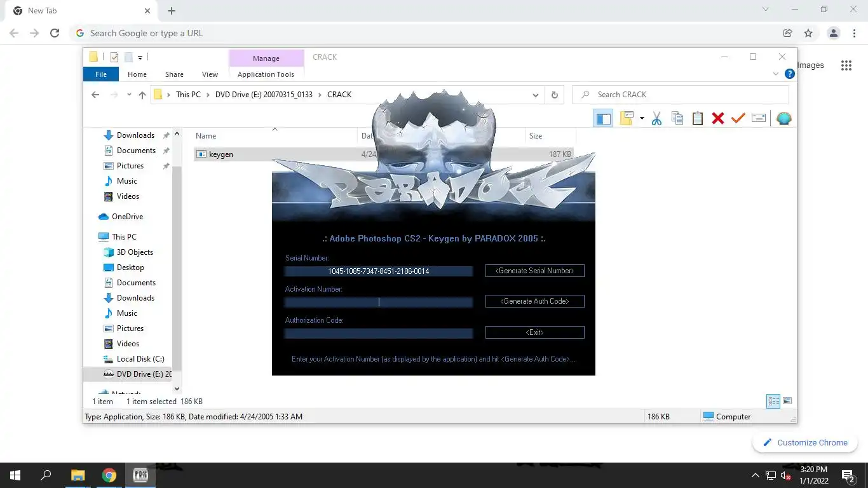
Task: Refresh the CRACK folder view
Action: tap(554, 95)
